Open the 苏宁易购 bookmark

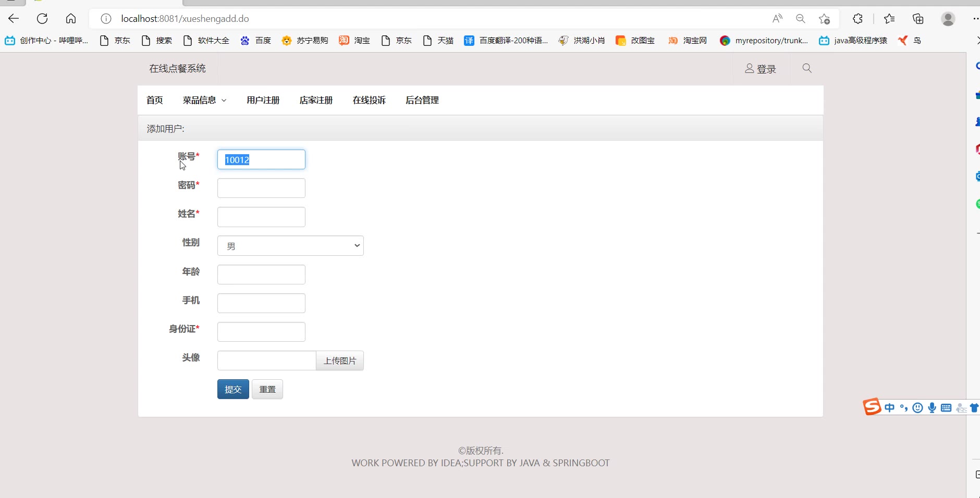click(x=305, y=41)
